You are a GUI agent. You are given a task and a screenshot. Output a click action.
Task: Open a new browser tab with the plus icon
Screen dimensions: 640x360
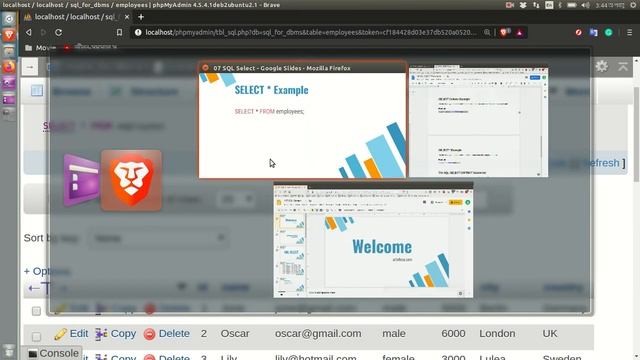[141, 17]
